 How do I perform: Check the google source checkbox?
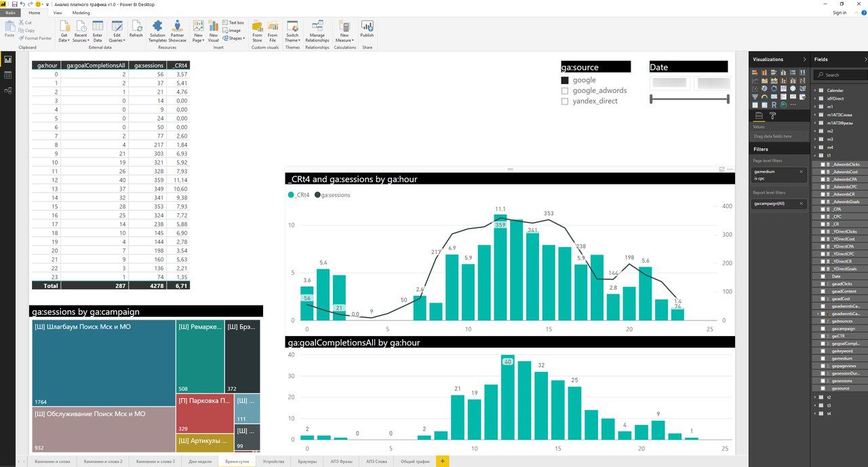(x=565, y=80)
